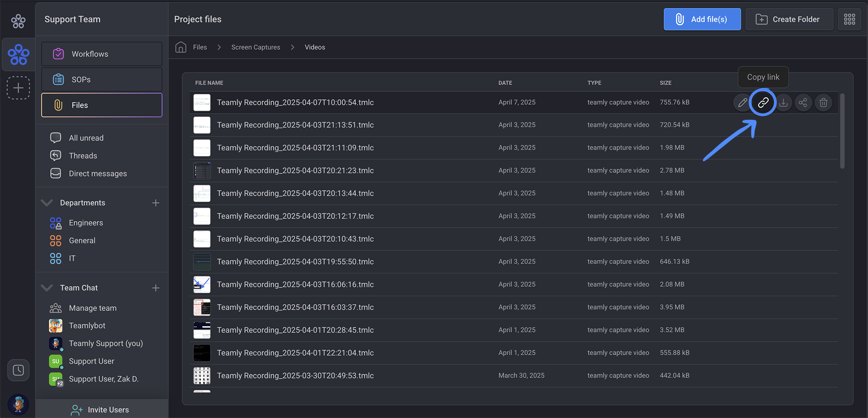
Task: Click the Create Folder button
Action: pos(789,19)
